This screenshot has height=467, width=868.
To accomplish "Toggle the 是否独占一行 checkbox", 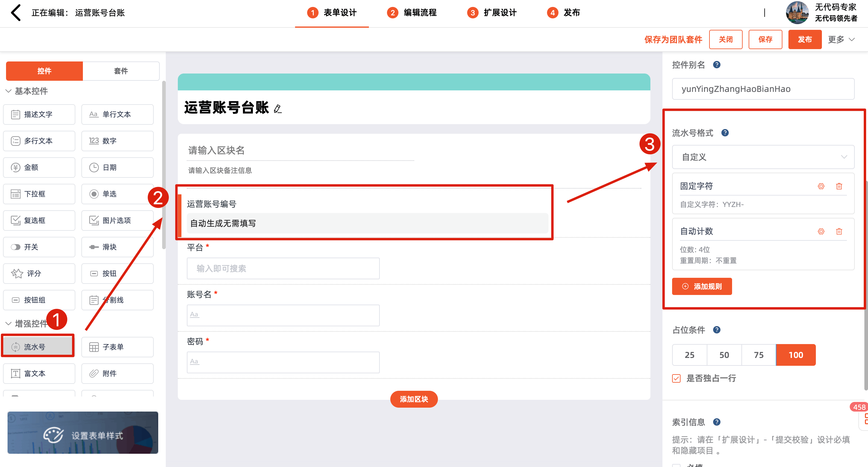I will [x=676, y=378].
